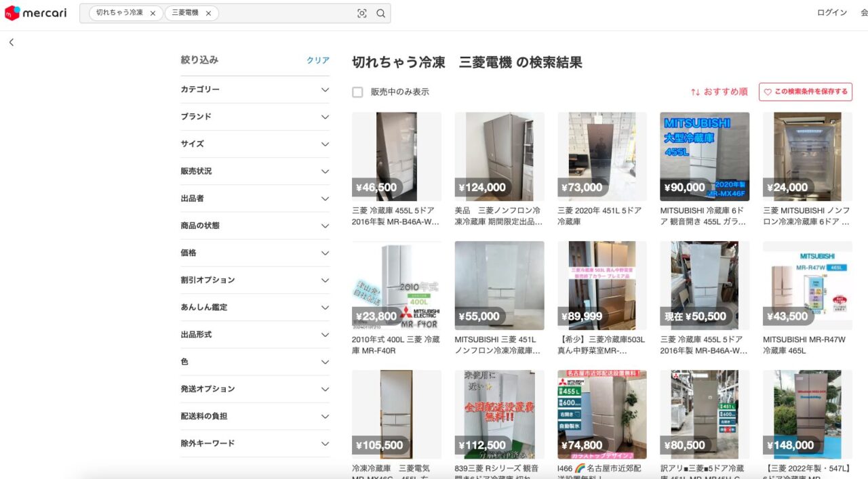Image resolution: width=868 pixels, height=479 pixels.
Task: Open the ¥124,000 refrigerator listing thumbnail
Action: 499,157
